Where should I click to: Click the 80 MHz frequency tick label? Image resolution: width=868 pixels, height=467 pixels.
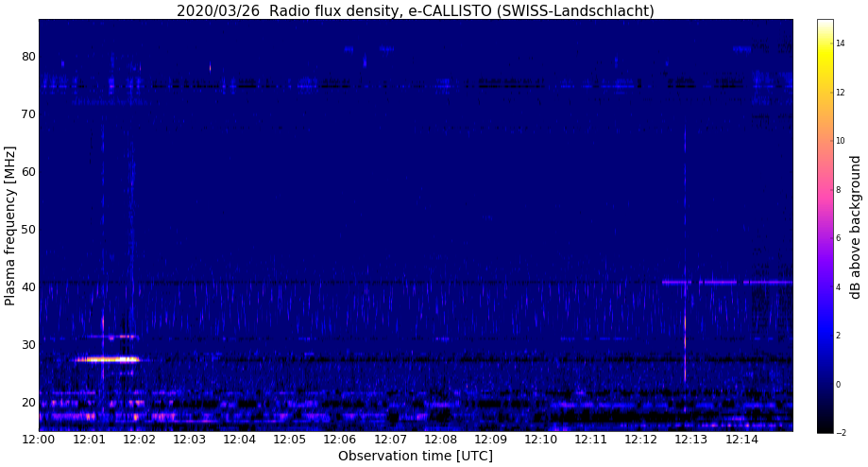(28, 57)
